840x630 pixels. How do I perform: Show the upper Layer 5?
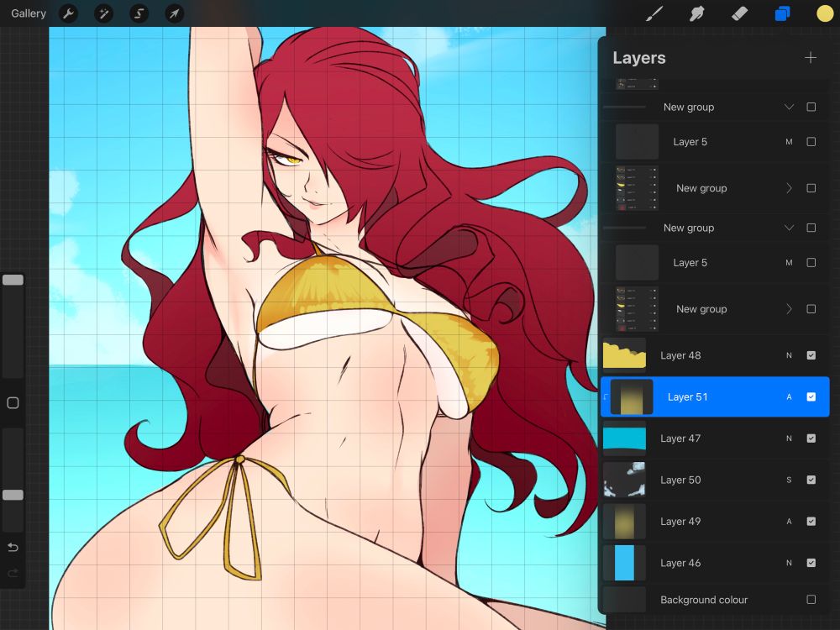[811, 141]
